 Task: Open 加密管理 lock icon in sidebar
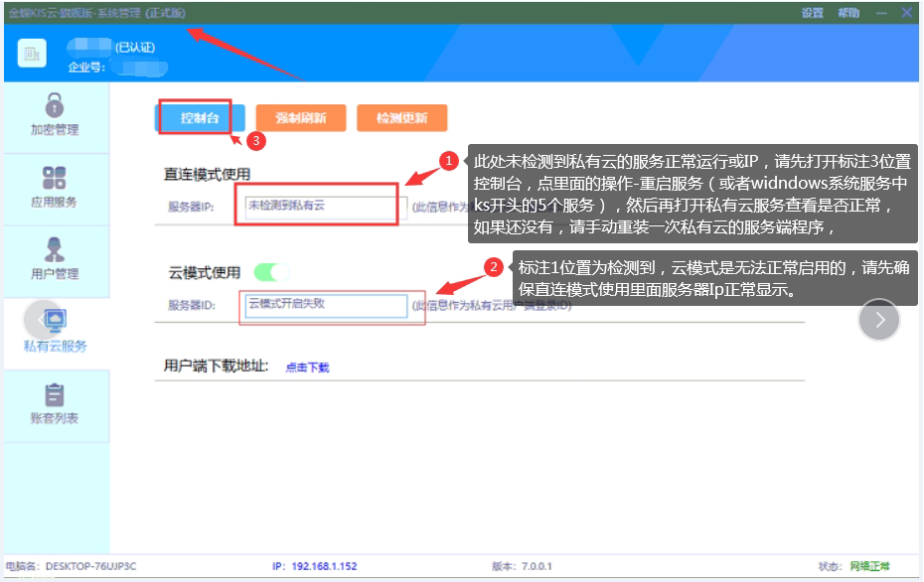(55, 105)
